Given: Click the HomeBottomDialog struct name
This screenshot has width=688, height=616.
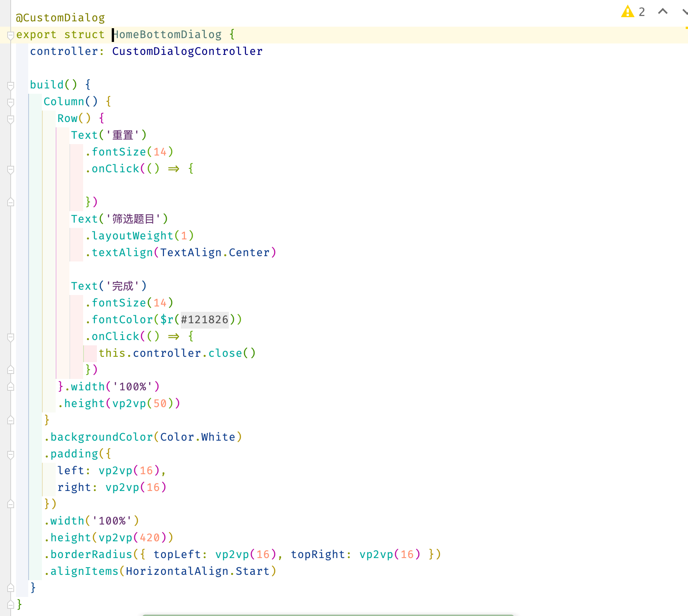Looking at the screenshot, I should coord(167,35).
